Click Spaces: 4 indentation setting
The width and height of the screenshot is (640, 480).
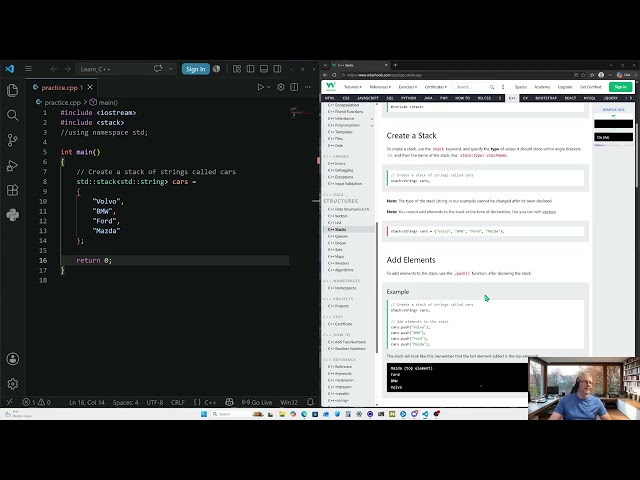[x=125, y=402]
